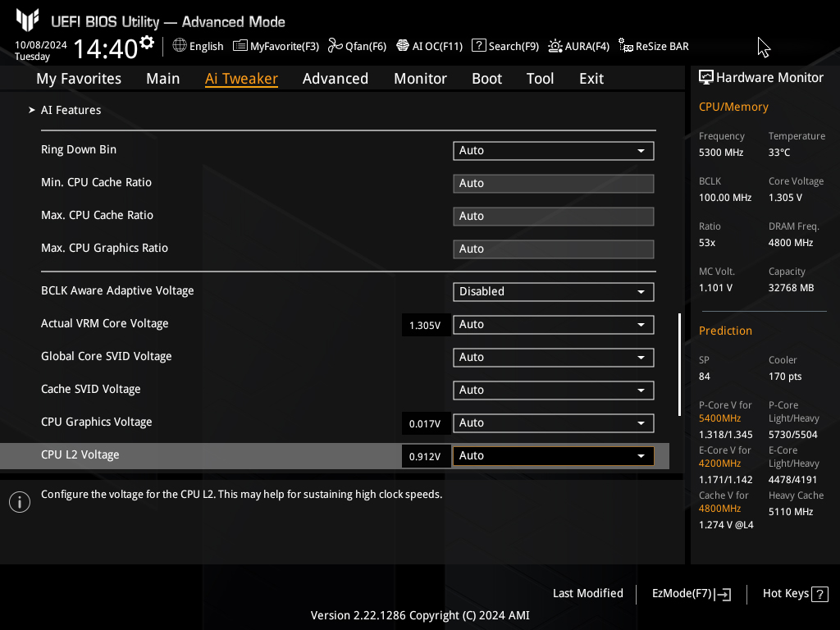This screenshot has height=630, width=840.
Task: Open BCLK Aware Adaptive Voltage dropdown
Action: 554,291
